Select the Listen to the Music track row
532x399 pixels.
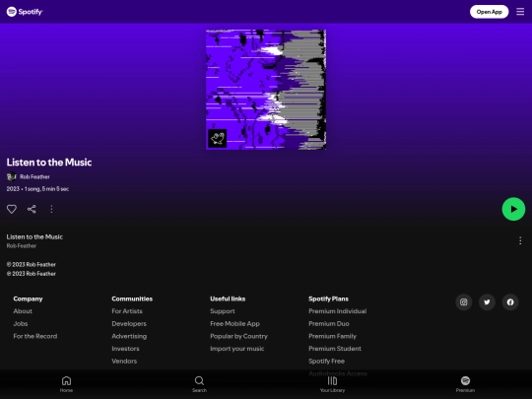[266, 241]
